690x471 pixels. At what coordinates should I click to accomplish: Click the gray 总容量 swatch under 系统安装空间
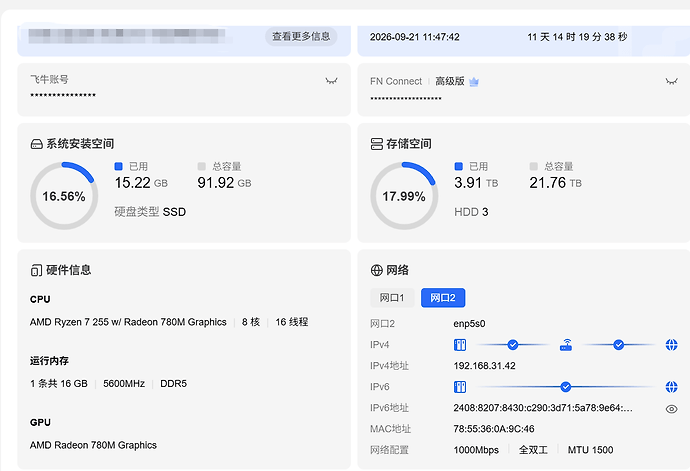tap(202, 166)
